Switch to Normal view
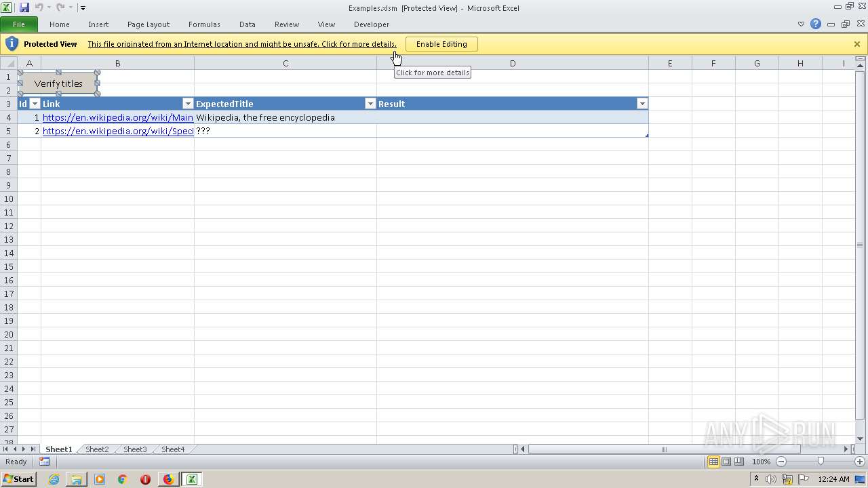868x488 pixels. click(x=713, y=462)
